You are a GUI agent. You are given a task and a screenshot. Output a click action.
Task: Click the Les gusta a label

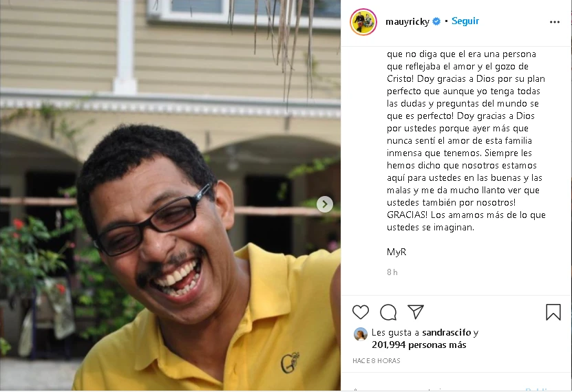click(x=395, y=332)
